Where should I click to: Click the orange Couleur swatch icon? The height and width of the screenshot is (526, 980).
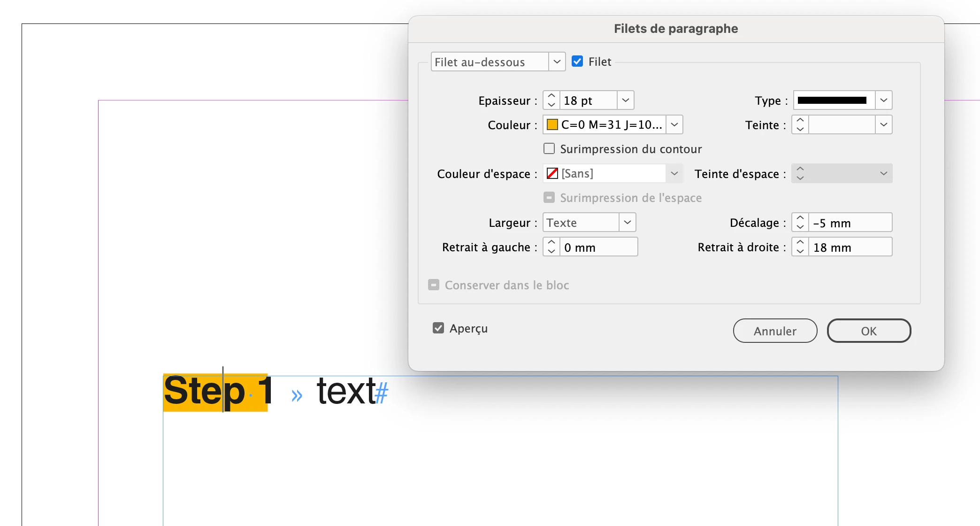tap(552, 125)
